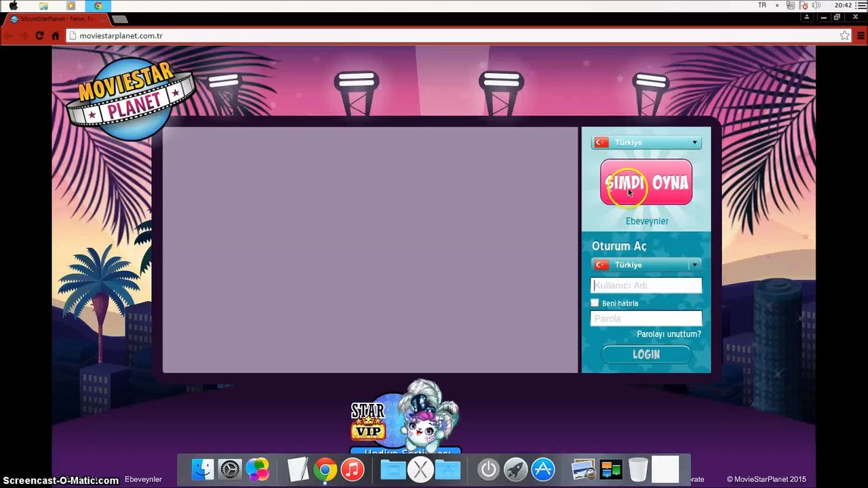Open Finder from the dock

tap(203, 469)
